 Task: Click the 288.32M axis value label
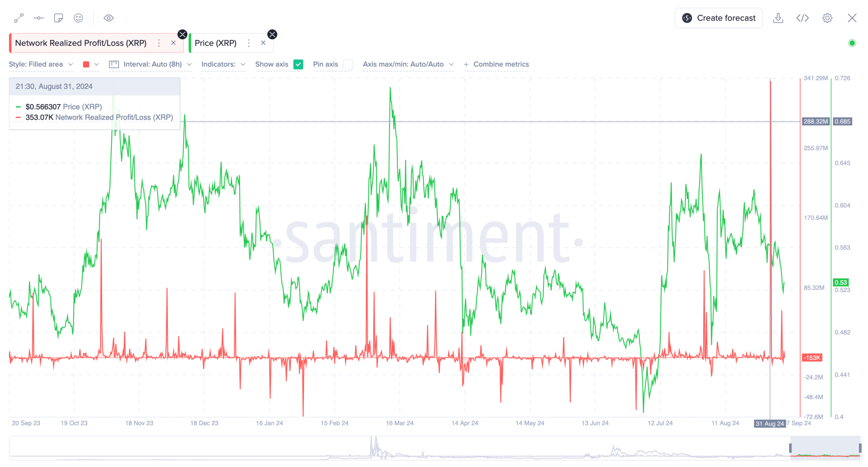[x=815, y=121]
